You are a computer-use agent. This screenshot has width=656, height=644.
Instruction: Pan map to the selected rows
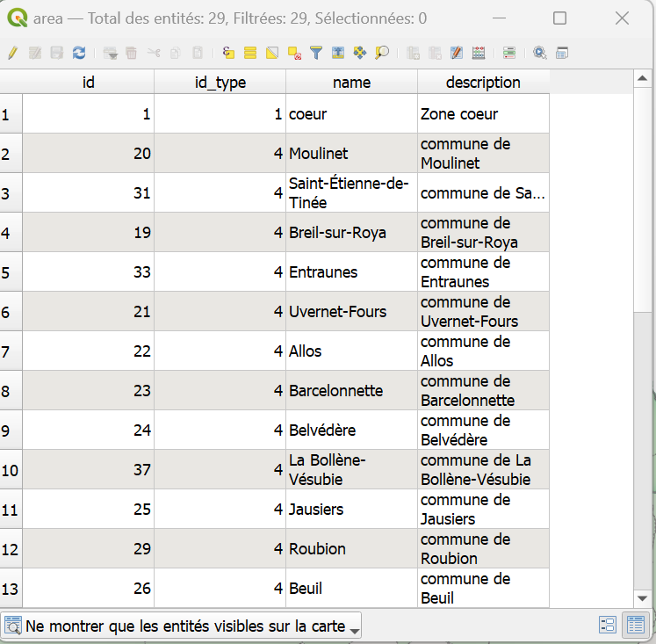[x=360, y=53]
